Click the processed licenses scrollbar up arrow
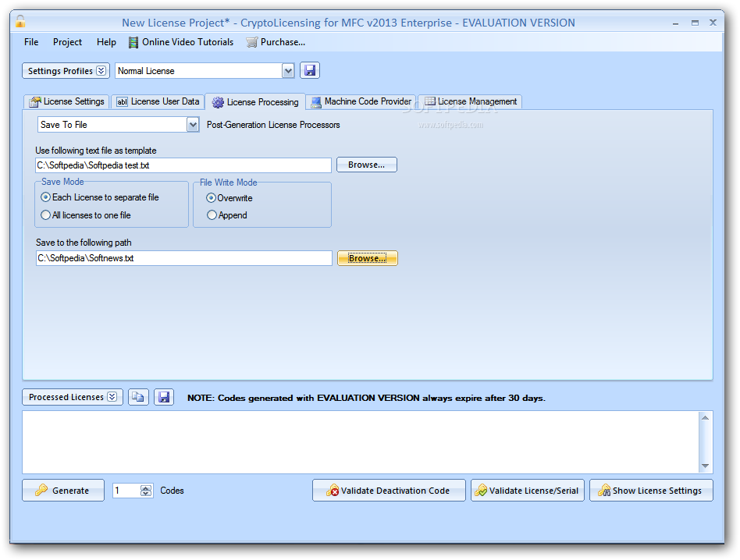 coord(705,418)
